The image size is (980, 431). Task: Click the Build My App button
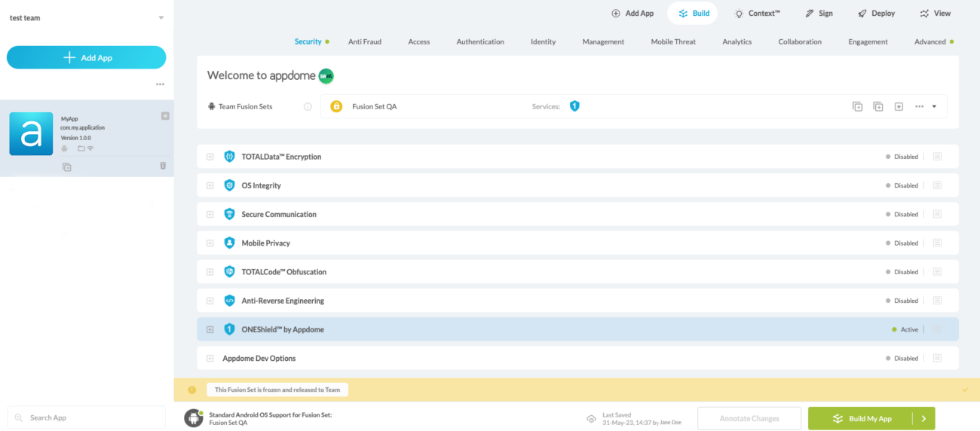(x=861, y=419)
